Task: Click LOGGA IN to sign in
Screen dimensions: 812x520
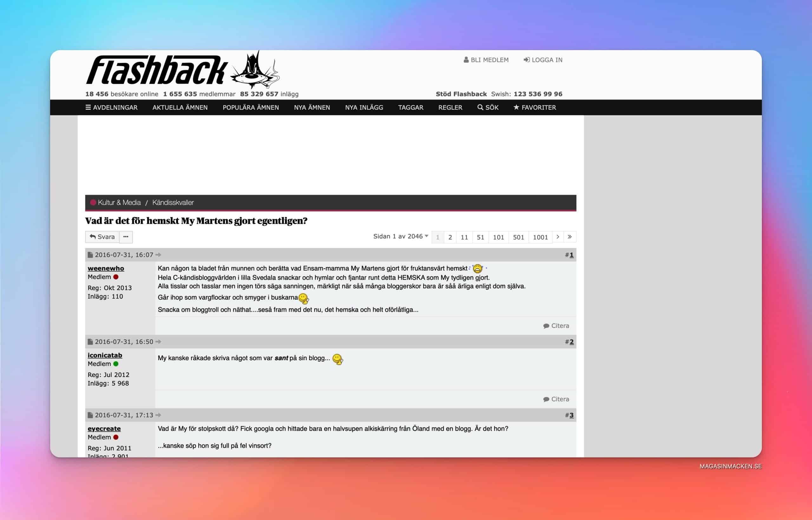Action: coord(543,60)
